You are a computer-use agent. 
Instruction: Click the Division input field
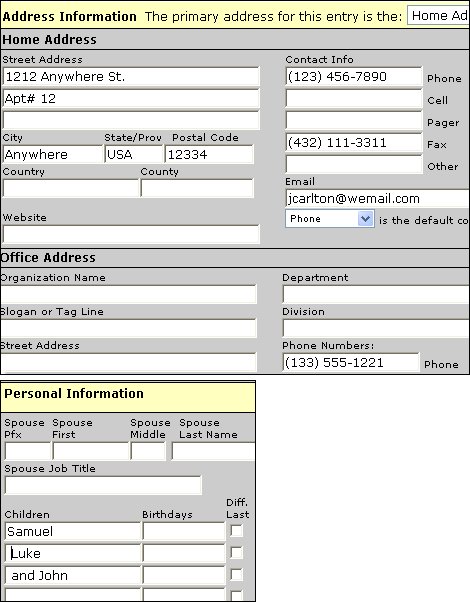pyautogui.click(x=376, y=328)
